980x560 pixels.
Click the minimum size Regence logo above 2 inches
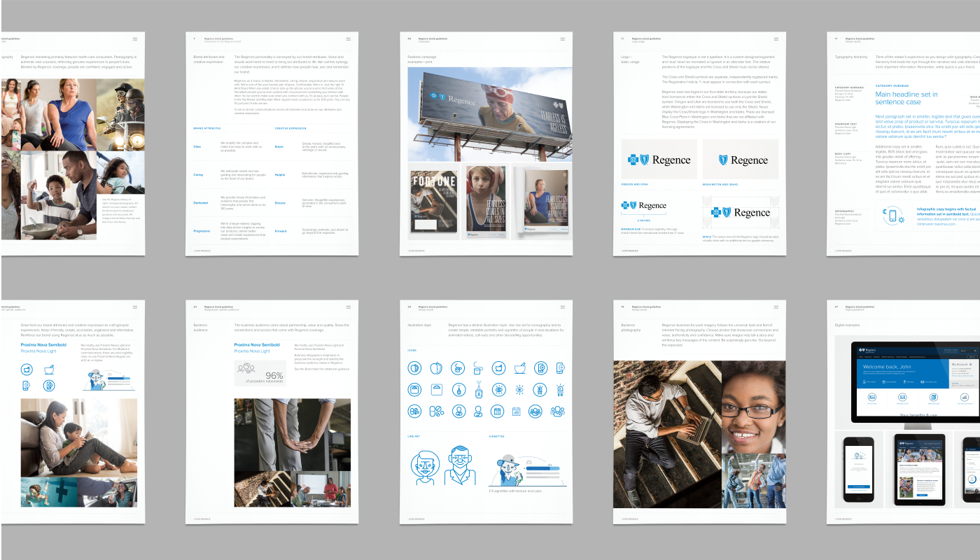coord(644,205)
